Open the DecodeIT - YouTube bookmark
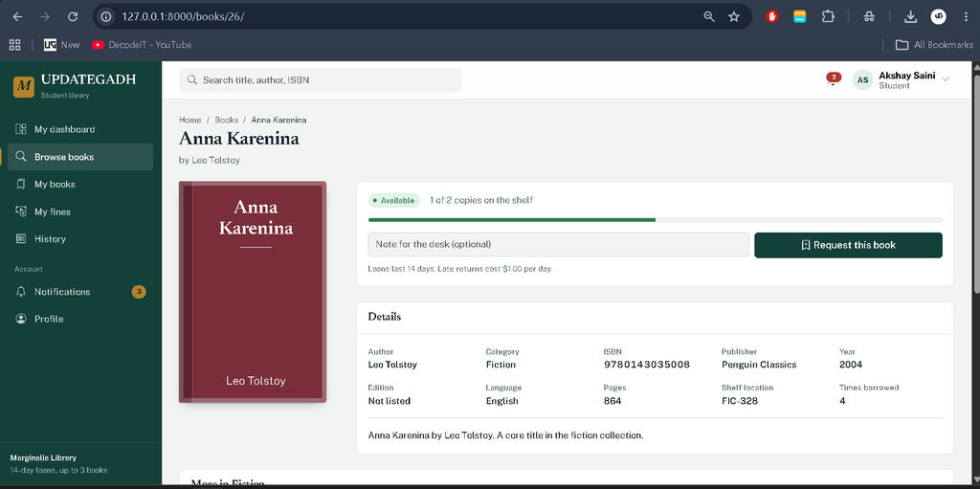Viewport: 980px width, 489px height. click(142, 44)
